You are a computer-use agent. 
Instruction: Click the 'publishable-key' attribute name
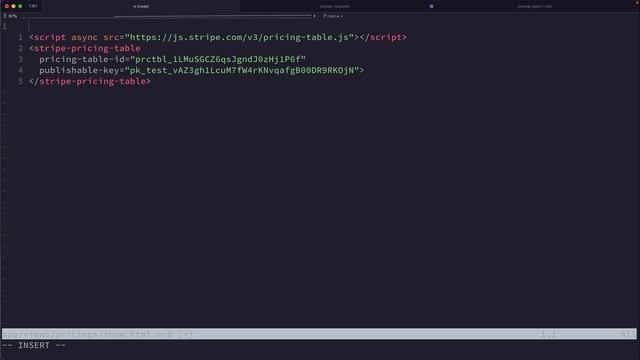coord(79,70)
